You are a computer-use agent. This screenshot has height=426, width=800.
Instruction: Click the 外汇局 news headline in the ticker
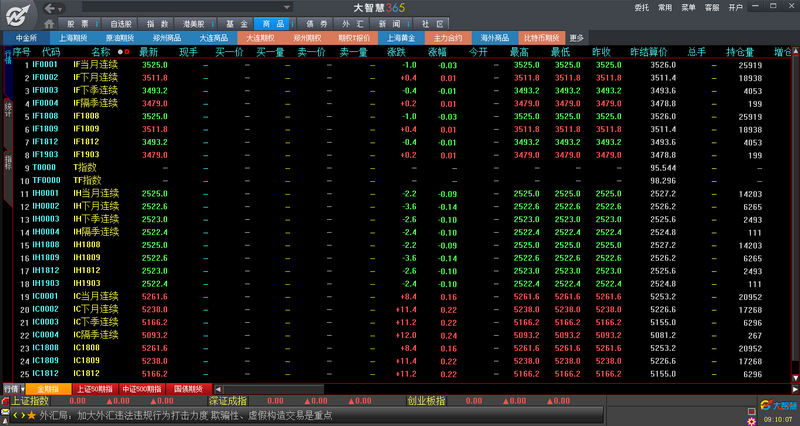point(186,415)
